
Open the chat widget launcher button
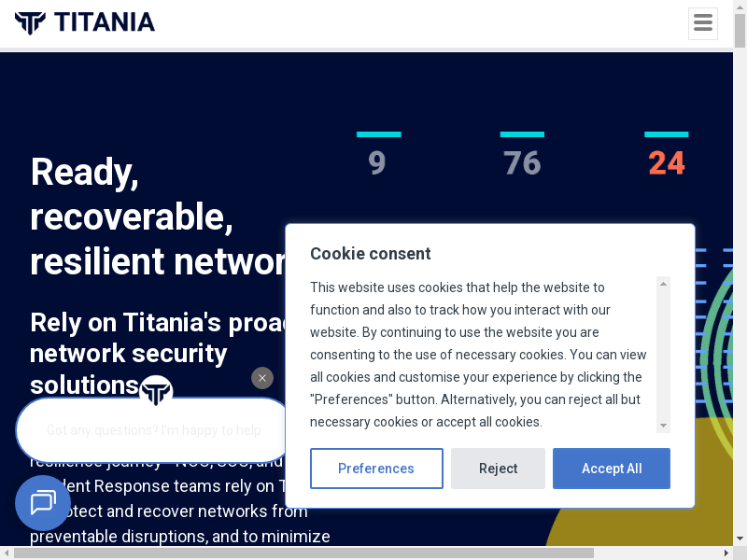click(x=43, y=503)
